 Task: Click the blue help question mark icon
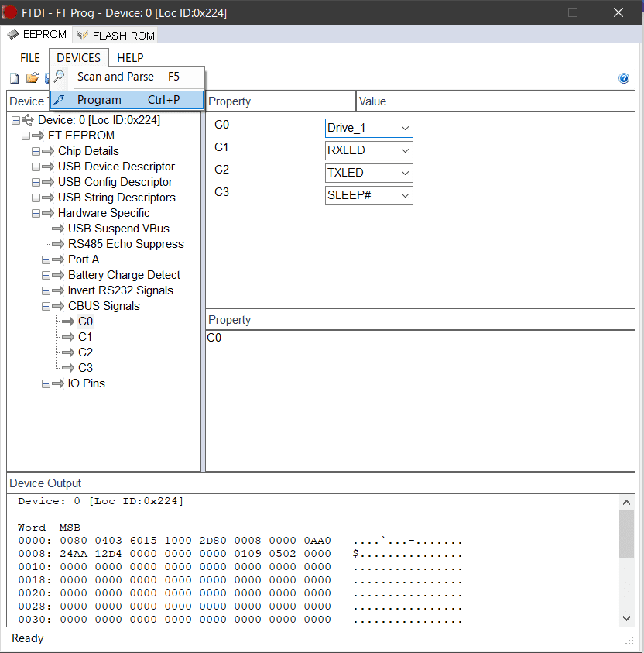click(624, 78)
